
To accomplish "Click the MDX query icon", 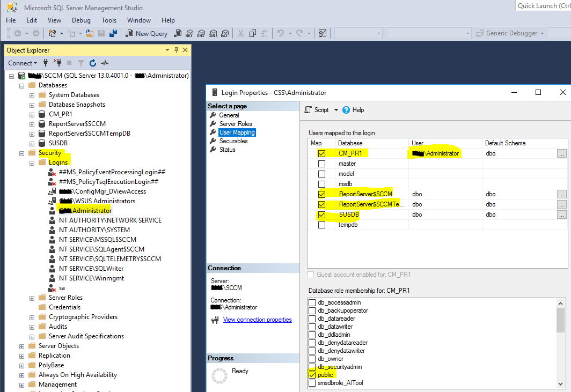I will 189,33.
